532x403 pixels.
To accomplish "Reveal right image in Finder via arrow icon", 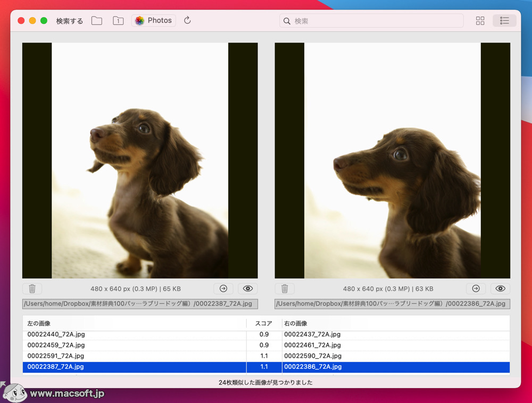I will 476,288.
